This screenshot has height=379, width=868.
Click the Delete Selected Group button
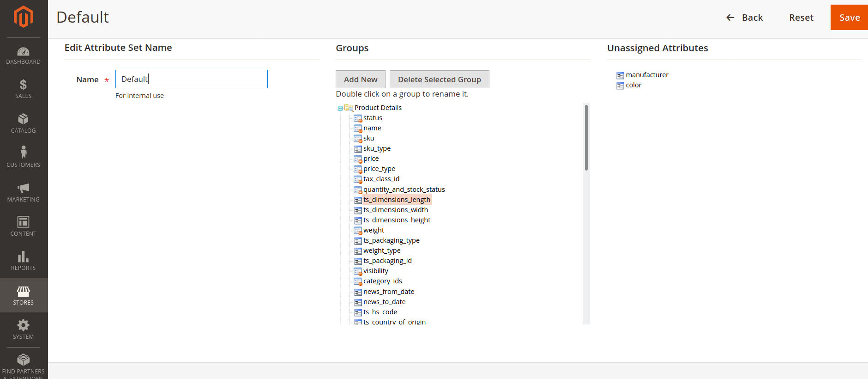pyautogui.click(x=440, y=79)
